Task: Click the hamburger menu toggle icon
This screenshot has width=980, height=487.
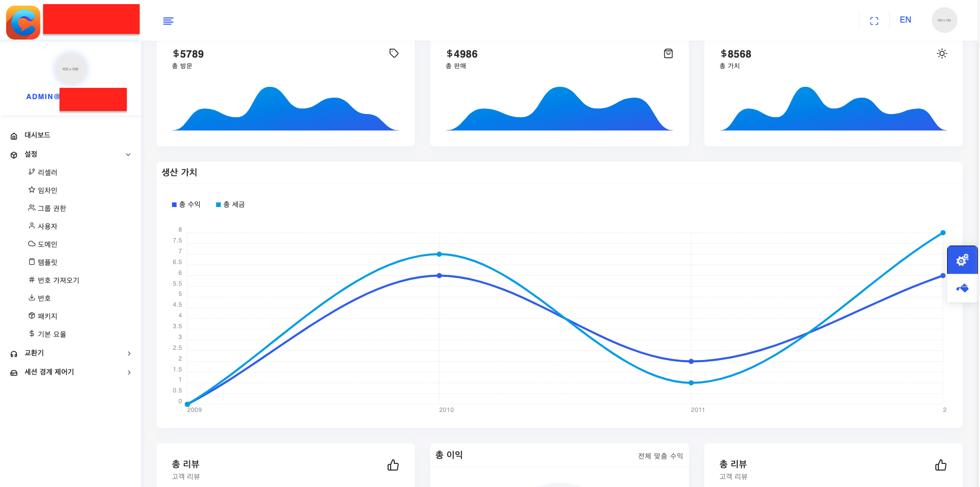Action: click(x=168, y=21)
